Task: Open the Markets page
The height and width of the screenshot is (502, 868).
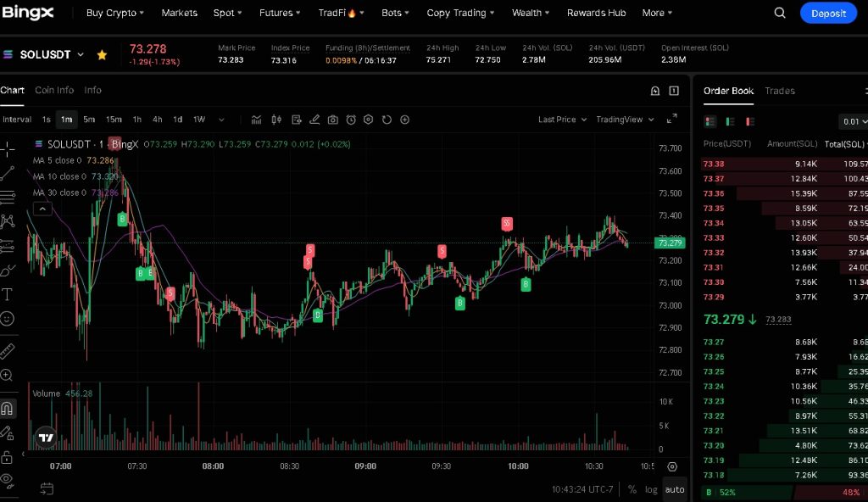Action: click(x=180, y=13)
